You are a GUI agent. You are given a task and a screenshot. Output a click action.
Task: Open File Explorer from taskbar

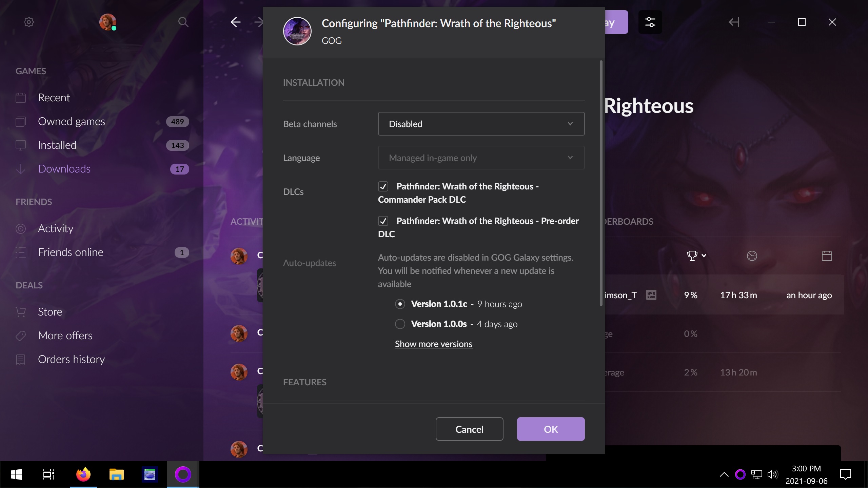(x=116, y=474)
